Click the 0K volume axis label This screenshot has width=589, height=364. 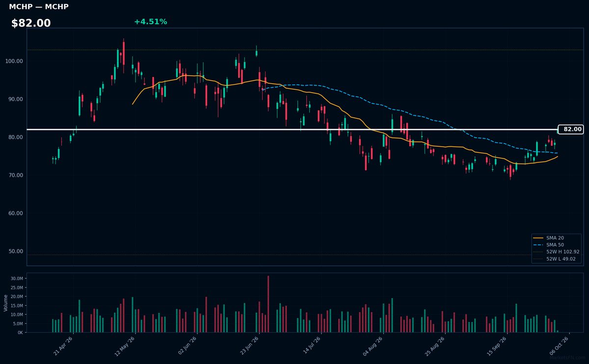pyautogui.click(x=20, y=333)
